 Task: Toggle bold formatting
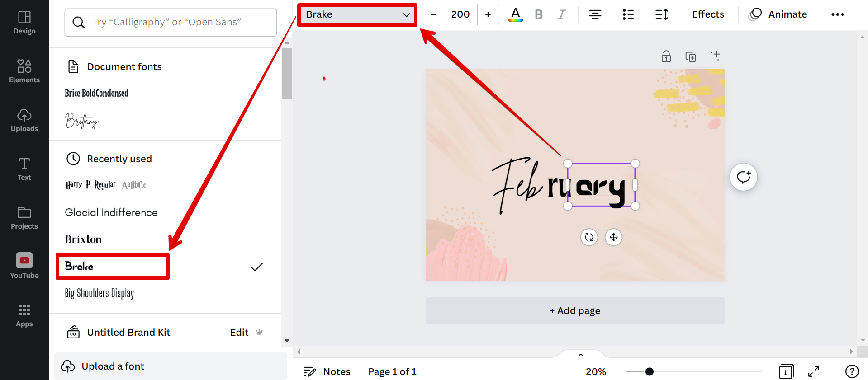point(539,14)
